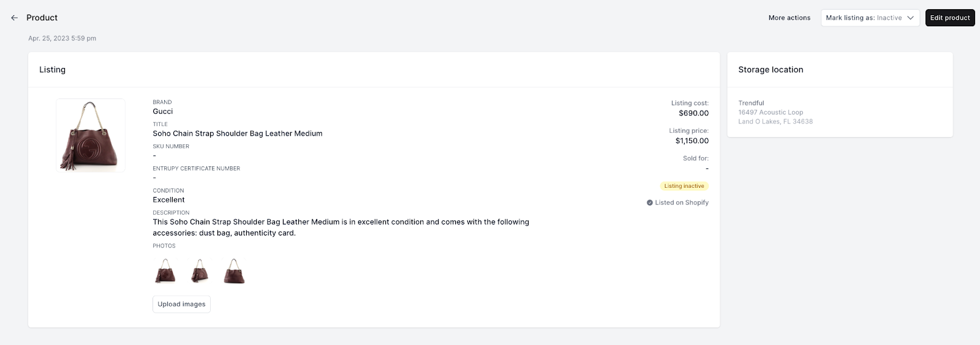
Task: Click the back arrow next to Product
Action: (x=14, y=18)
